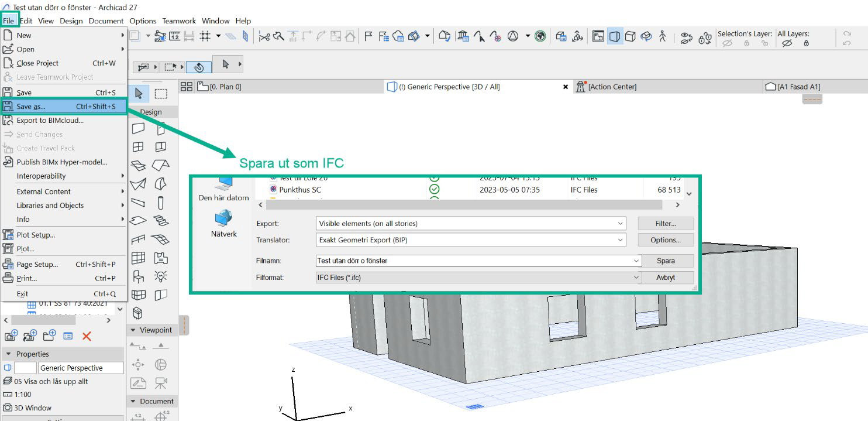The height and width of the screenshot is (421, 868).
Task: Click the red X delete icon
Action: tap(87, 336)
